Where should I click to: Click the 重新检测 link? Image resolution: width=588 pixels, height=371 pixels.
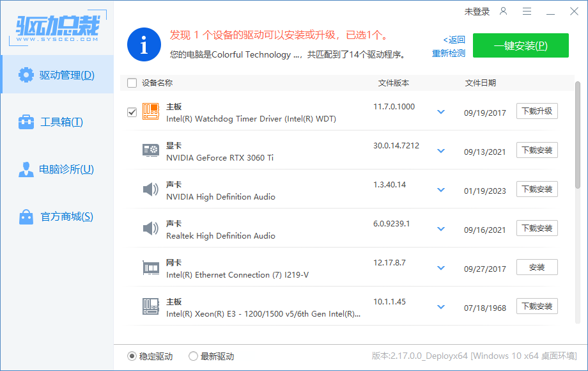click(449, 54)
